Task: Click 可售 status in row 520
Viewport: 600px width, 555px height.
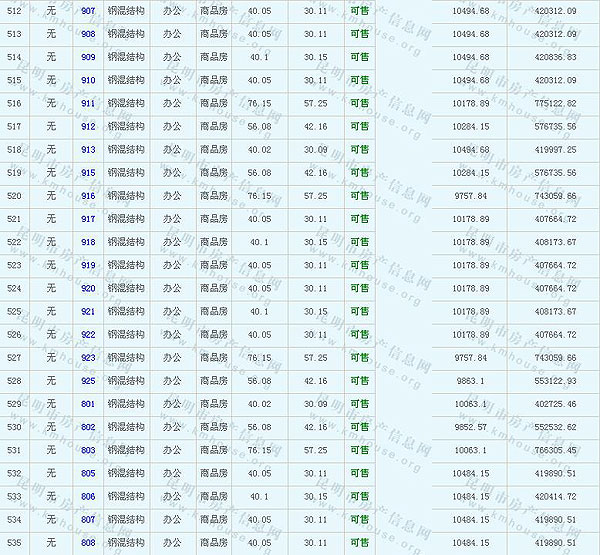Action: tap(359, 196)
